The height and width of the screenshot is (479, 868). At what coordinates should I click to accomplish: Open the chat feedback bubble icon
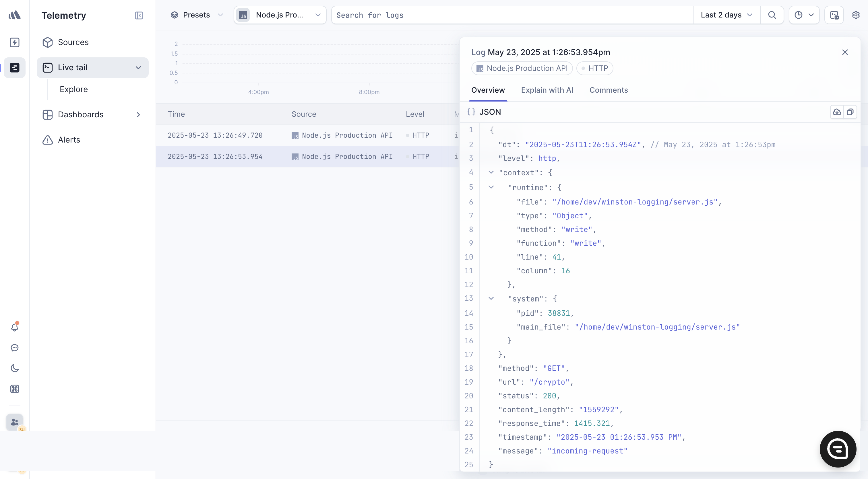[15, 348]
